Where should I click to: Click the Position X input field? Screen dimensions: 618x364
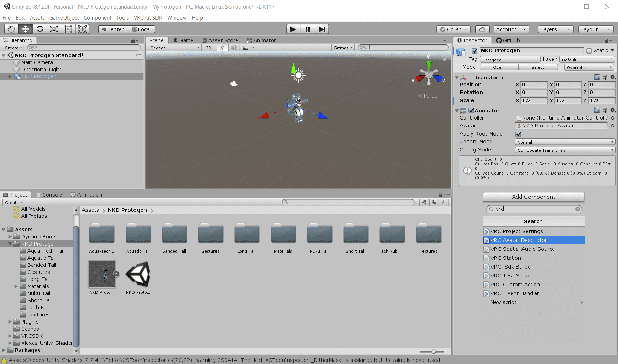534,84
